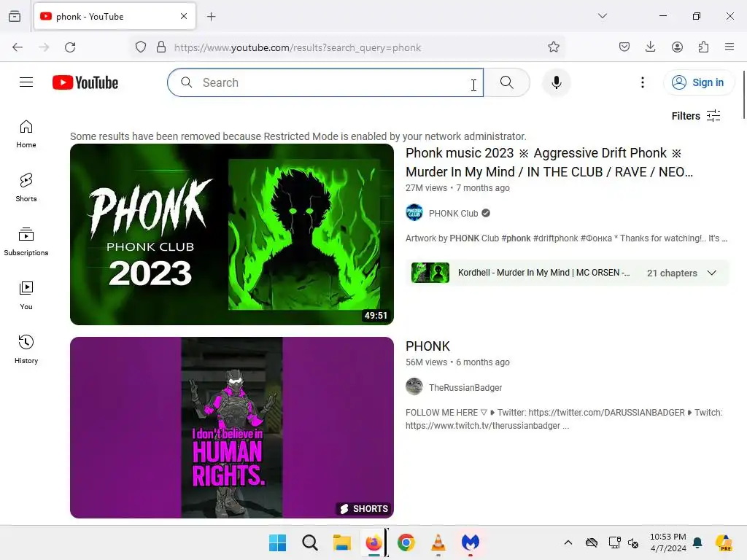The image size is (747, 560).
Task: Click the Phonk Club 2023 video thumbnail
Action: 232,234
